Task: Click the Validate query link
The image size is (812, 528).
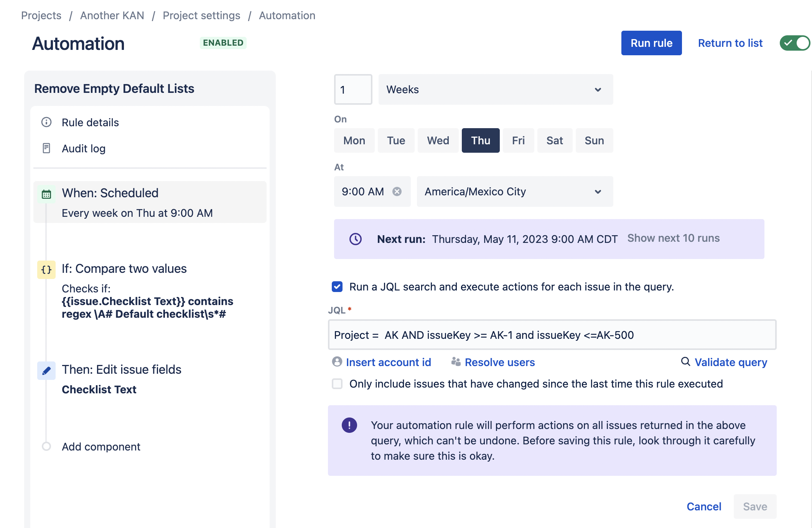Action: pyautogui.click(x=730, y=362)
